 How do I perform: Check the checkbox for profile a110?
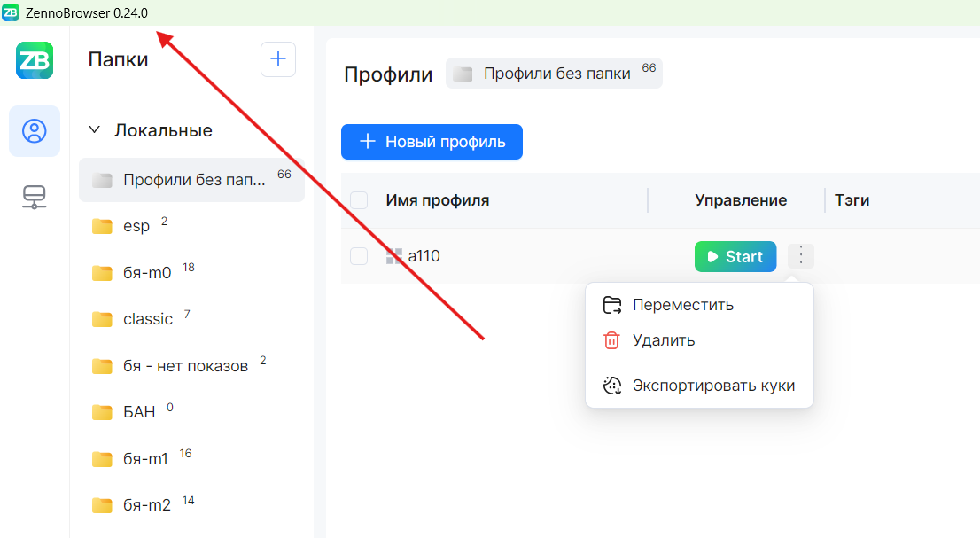click(359, 256)
